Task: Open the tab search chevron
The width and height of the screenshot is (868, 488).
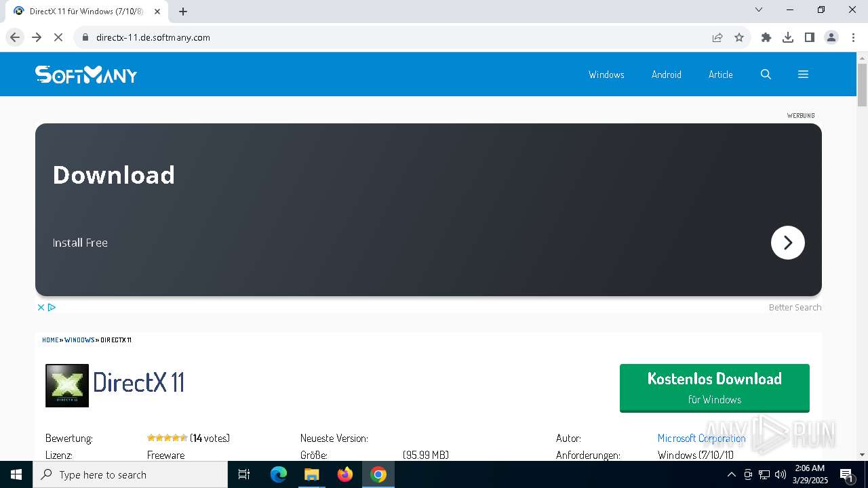Action: (x=759, y=9)
